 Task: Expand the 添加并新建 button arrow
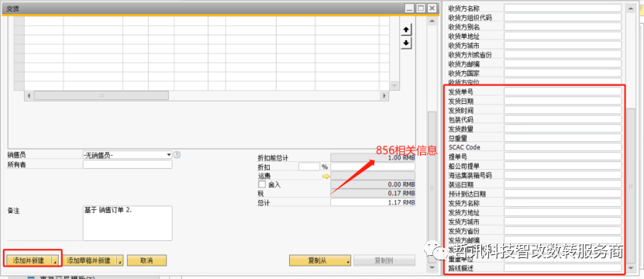tap(55, 260)
